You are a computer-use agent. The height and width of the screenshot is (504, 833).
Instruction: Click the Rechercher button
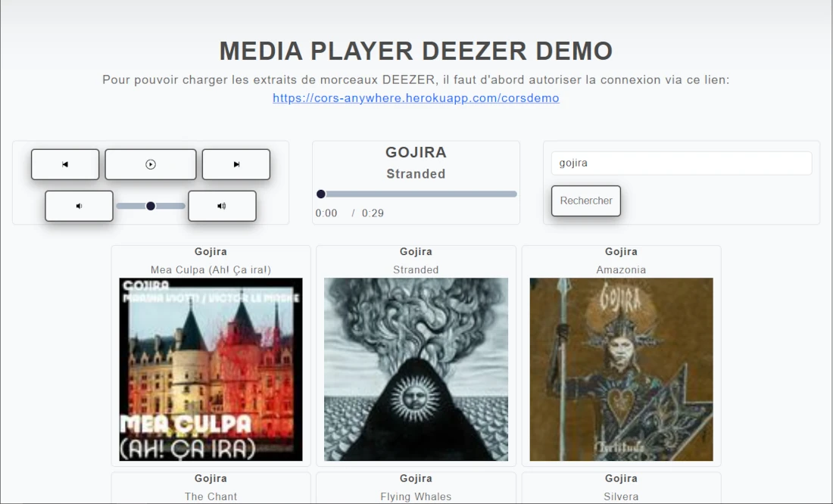(x=586, y=201)
